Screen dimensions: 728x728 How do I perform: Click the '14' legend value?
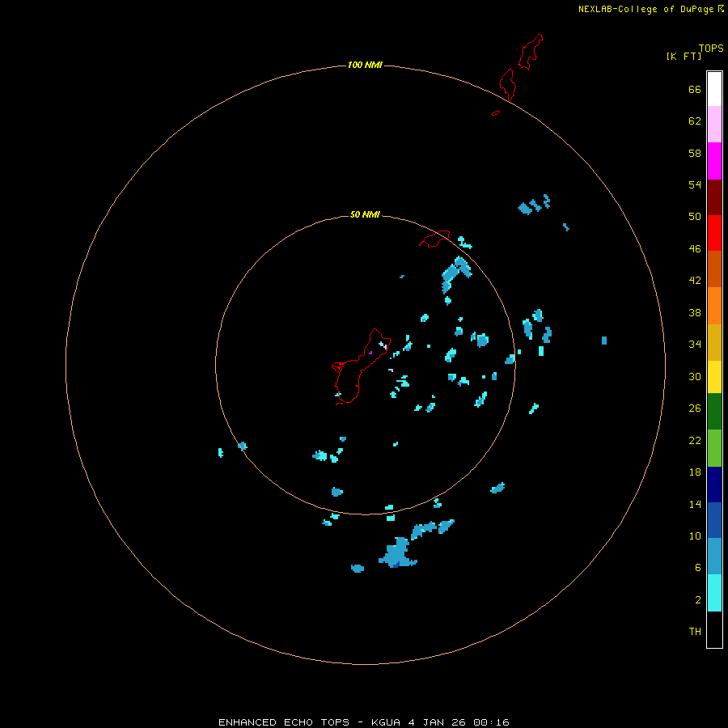click(x=695, y=504)
